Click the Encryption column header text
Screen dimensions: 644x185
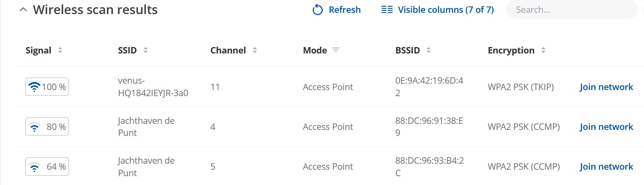pyautogui.click(x=511, y=50)
